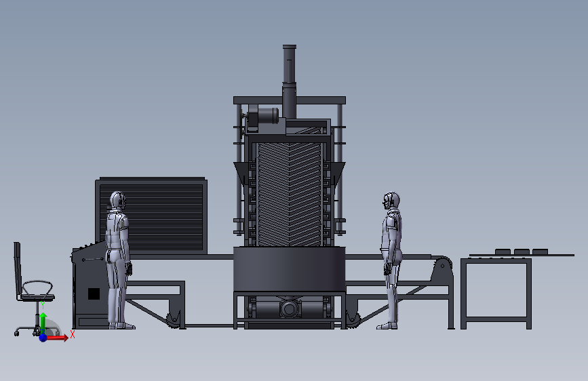Image resolution: width=588 pixels, height=381 pixels.
Task: Select the tall exhaust pipe atop the tower
Action: click(289, 81)
